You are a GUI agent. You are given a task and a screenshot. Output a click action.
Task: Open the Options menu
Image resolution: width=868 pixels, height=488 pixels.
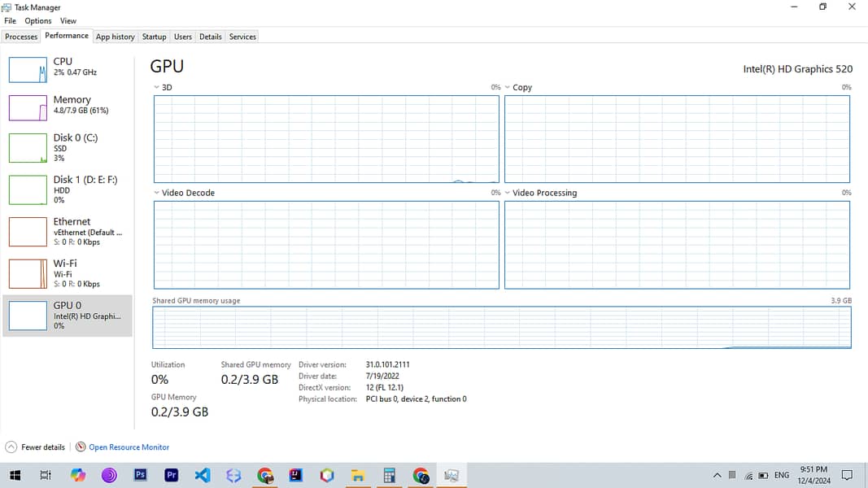[x=37, y=21]
